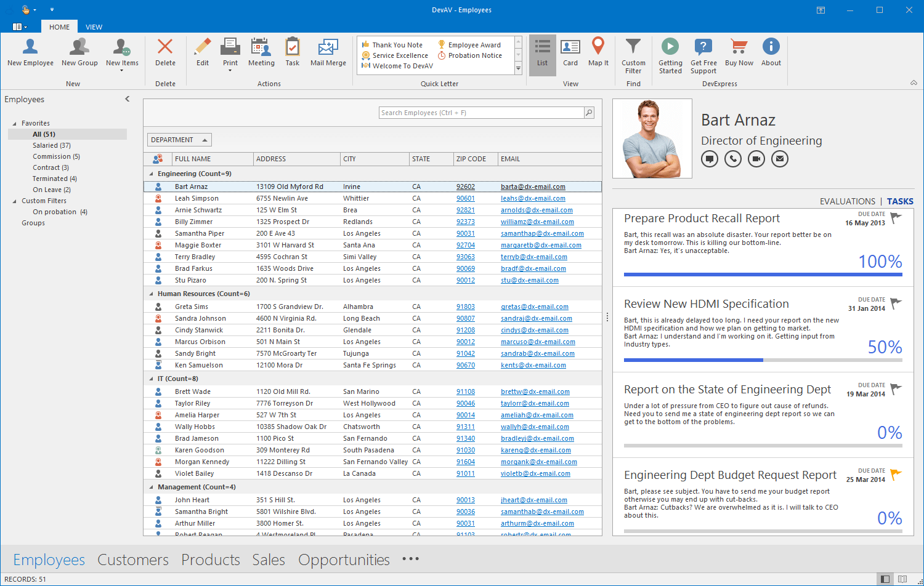The width and height of the screenshot is (924, 586).
Task: Click the Map It tool
Action: (x=598, y=52)
